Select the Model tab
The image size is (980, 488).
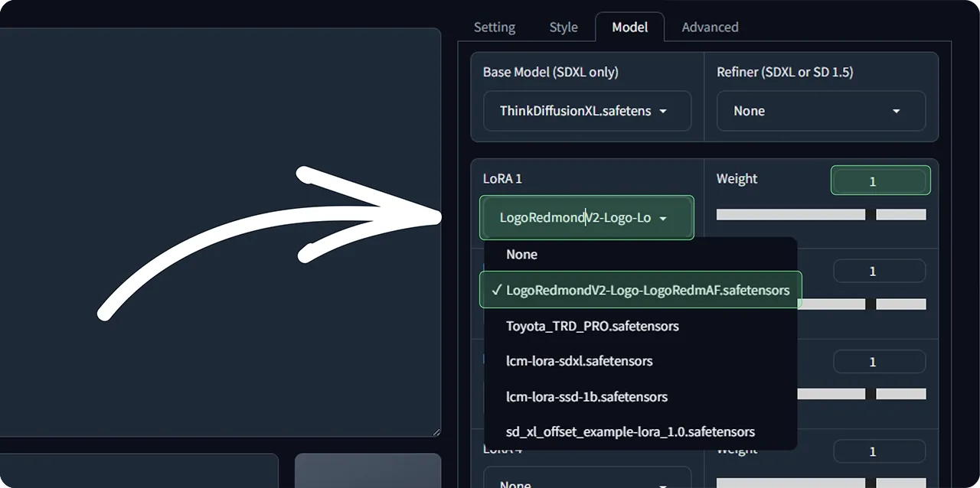pyautogui.click(x=629, y=27)
